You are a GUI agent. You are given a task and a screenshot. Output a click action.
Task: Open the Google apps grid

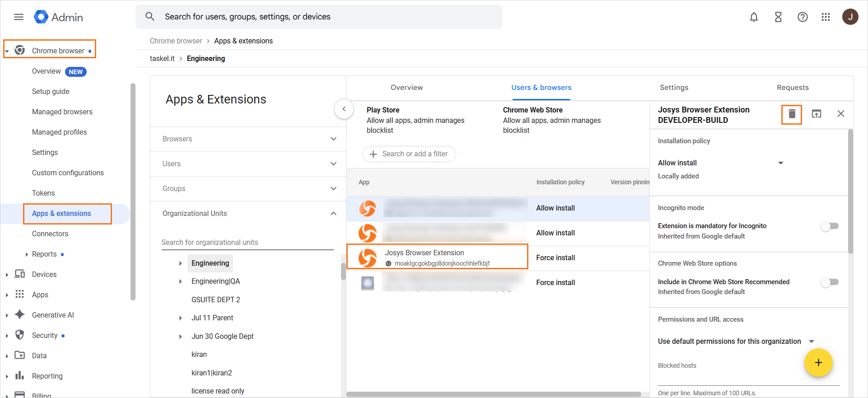point(826,17)
